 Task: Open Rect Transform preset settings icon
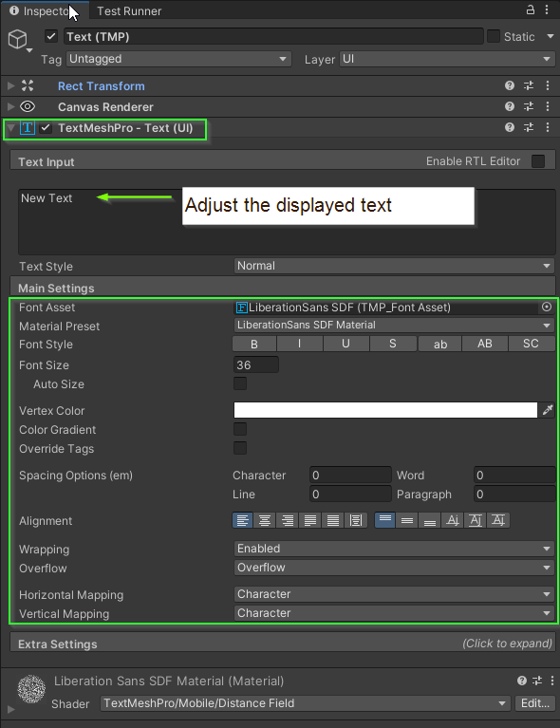[529, 85]
